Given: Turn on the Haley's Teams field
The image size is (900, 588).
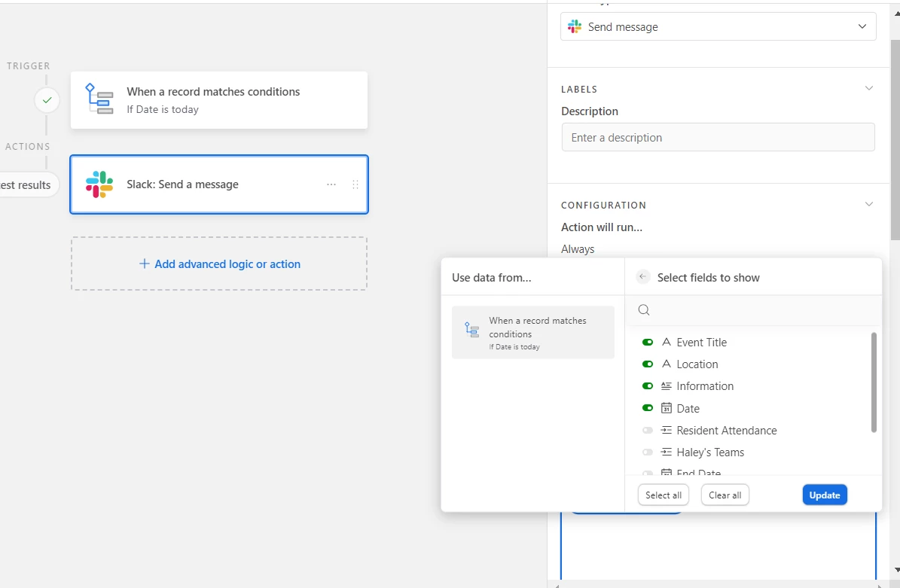Looking at the screenshot, I should [x=648, y=452].
